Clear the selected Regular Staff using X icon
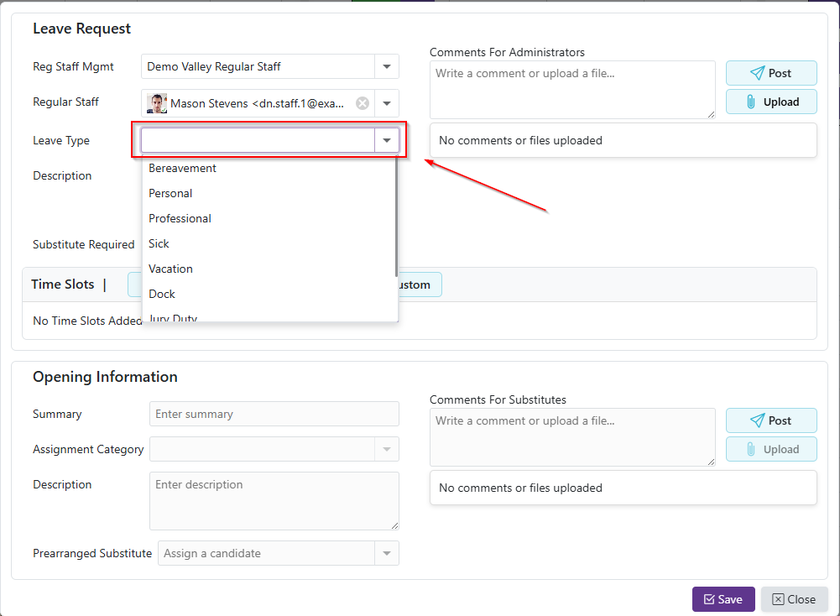This screenshot has width=840, height=616. pyautogui.click(x=362, y=103)
